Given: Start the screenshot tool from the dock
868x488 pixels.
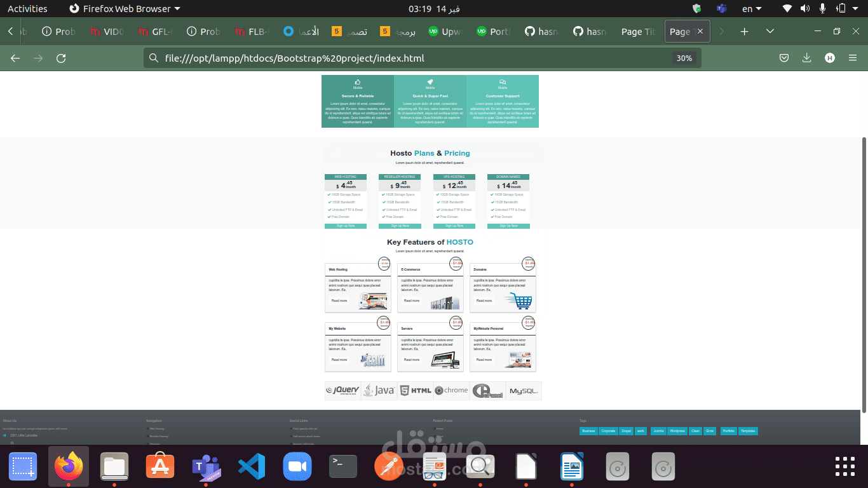Looking at the screenshot, I should click(x=23, y=467).
